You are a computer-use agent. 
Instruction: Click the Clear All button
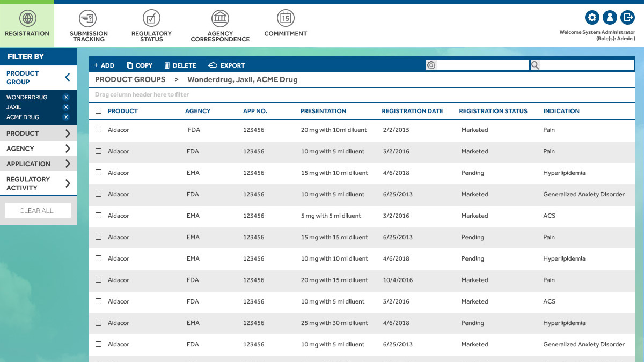38,210
